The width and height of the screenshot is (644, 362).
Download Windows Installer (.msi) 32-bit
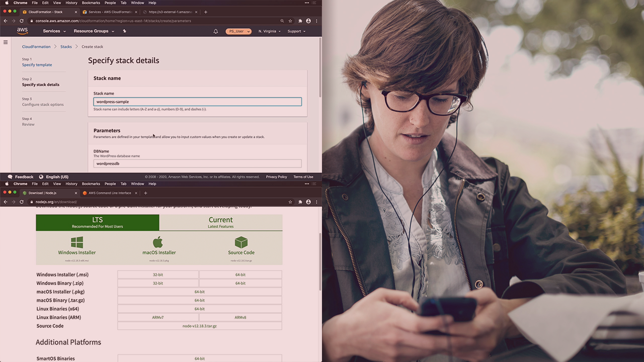[x=158, y=275]
